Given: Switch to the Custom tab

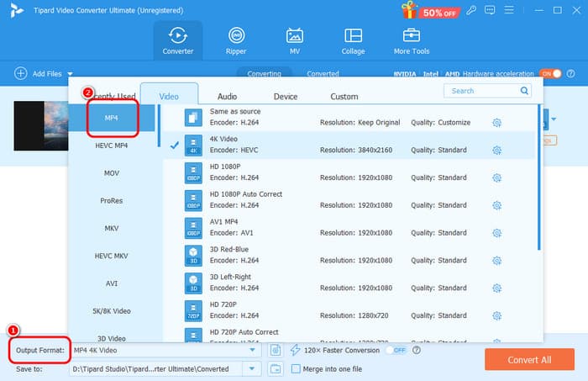Looking at the screenshot, I should [x=344, y=97].
